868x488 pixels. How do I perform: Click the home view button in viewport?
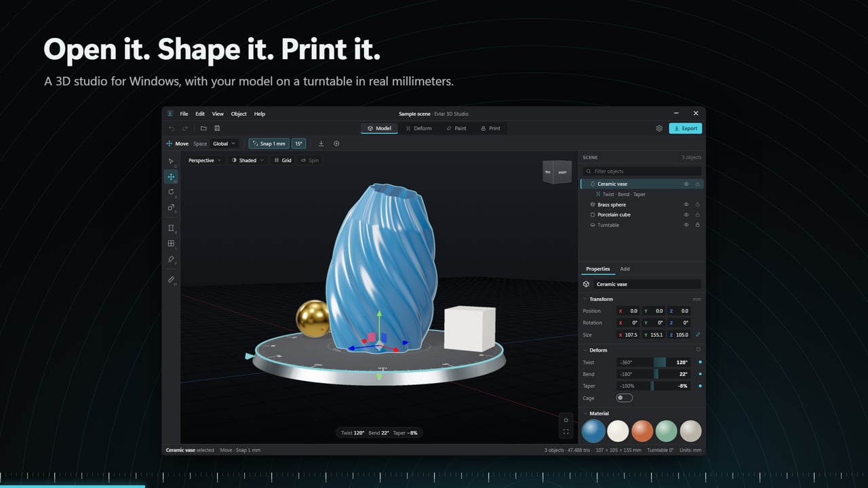(x=566, y=420)
